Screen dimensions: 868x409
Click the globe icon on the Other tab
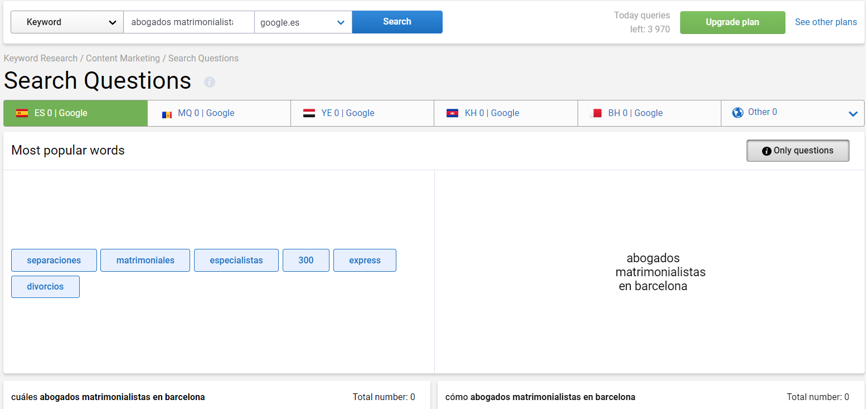[737, 112]
